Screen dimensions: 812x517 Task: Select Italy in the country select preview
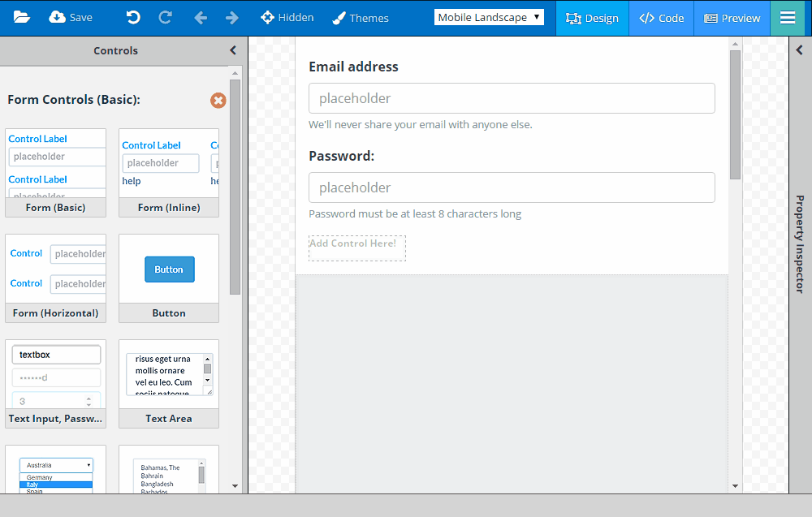tap(55, 483)
